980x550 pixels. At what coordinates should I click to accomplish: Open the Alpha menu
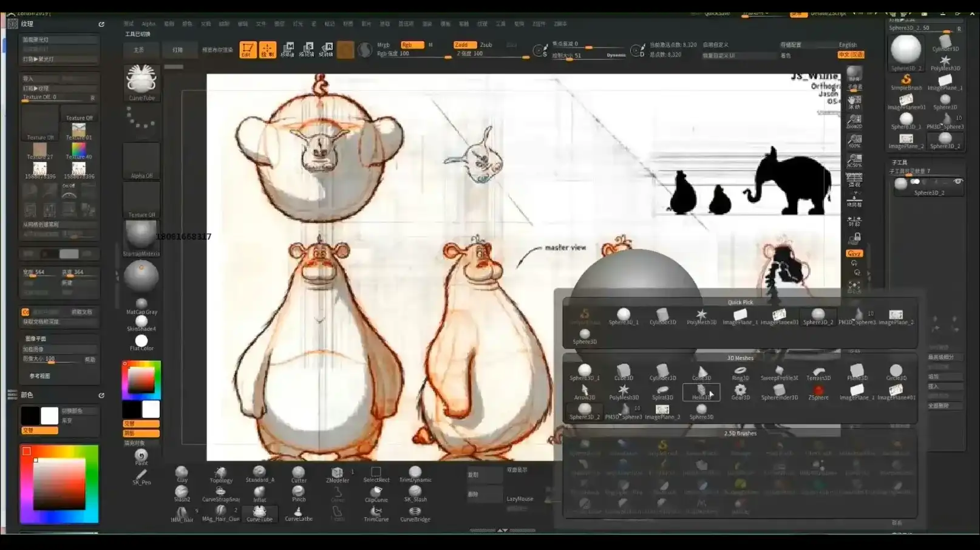(149, 24)
